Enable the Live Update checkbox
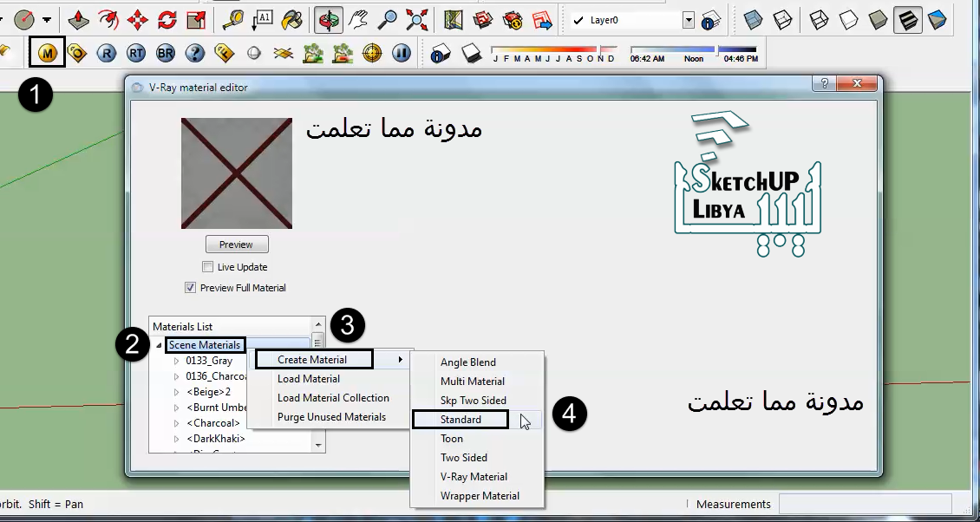980x522 pixels. tap(207, 267)
